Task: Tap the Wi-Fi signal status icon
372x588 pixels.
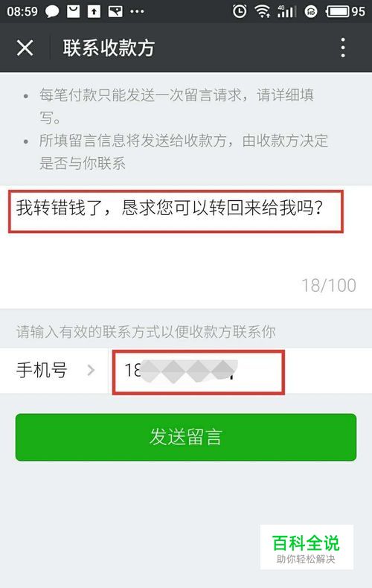Action: [x=263, y=12]
